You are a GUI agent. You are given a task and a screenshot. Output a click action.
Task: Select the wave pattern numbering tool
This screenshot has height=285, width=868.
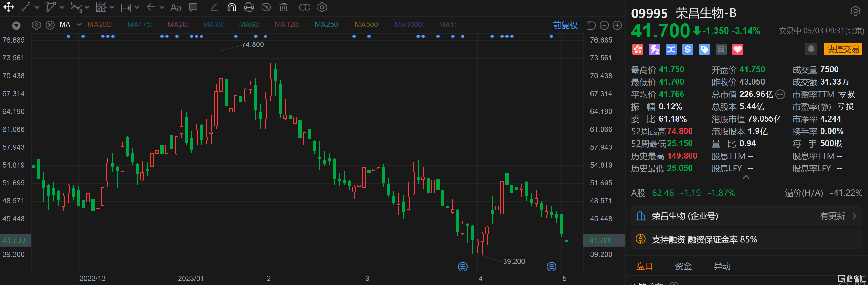tap(76, 7)
